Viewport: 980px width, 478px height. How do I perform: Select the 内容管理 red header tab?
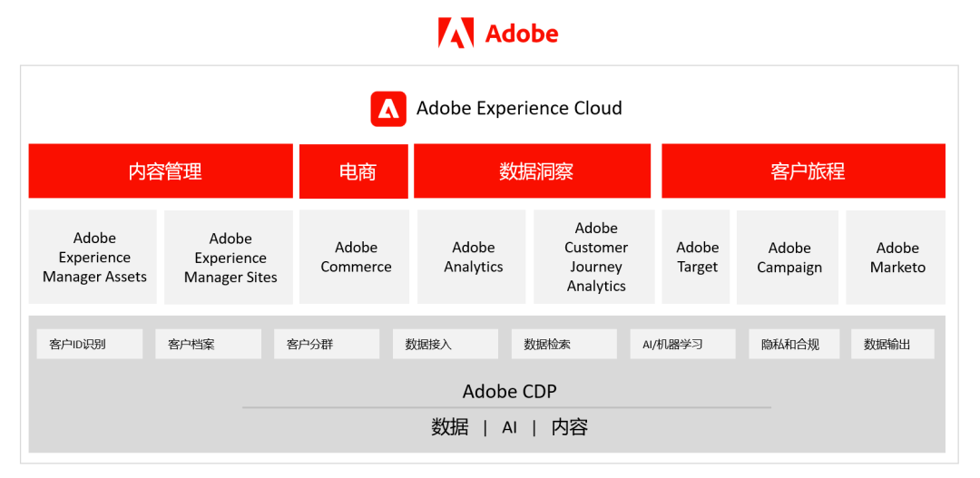(x=161, y=171)
